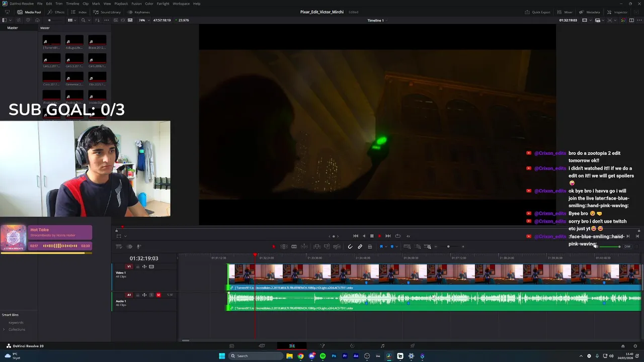Image resolution: width=644 pixels, height=362 pixels.
Task: Click the Detail Zoom icon
Action: (418, 246)
